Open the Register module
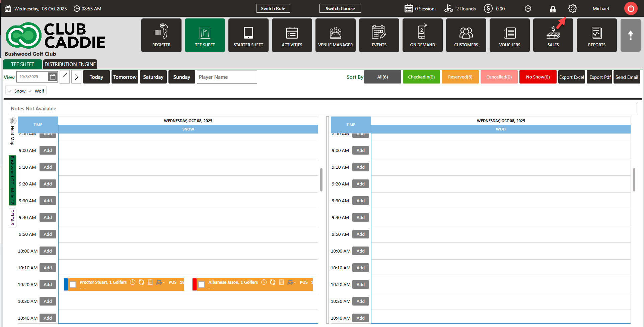The image size is (644, 327). click(161, 35)
